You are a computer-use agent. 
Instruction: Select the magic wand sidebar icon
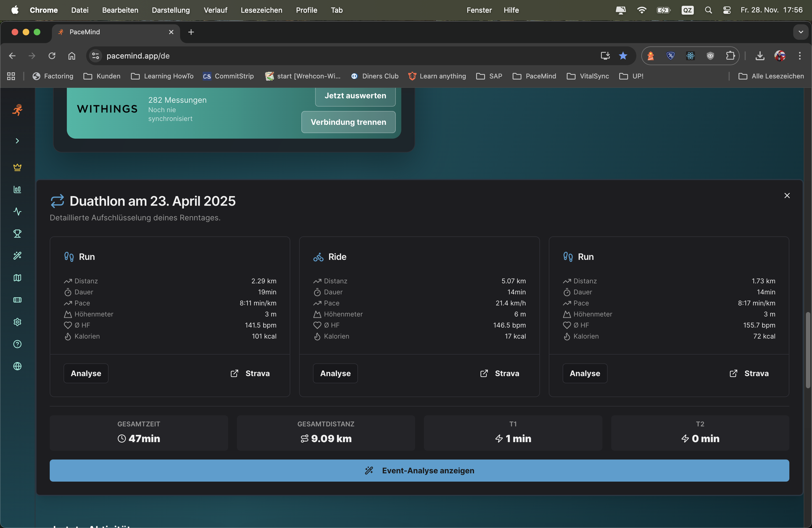pos(17,255)
